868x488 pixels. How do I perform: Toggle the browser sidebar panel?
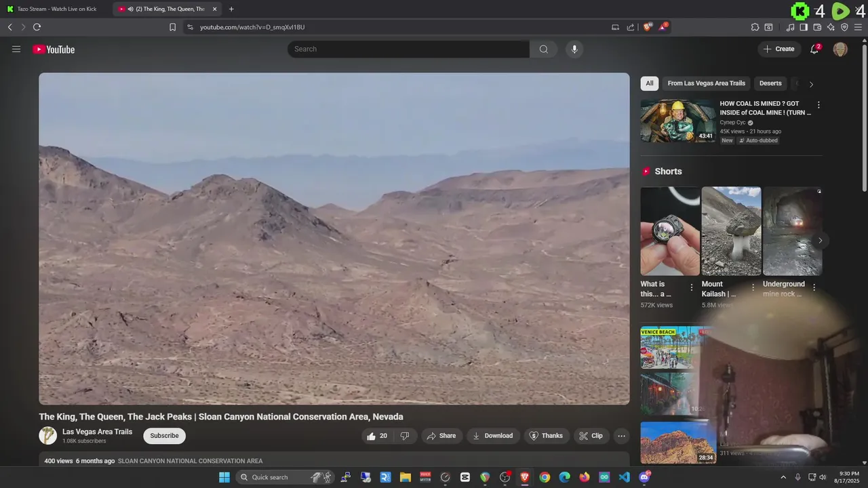(804, 27)
